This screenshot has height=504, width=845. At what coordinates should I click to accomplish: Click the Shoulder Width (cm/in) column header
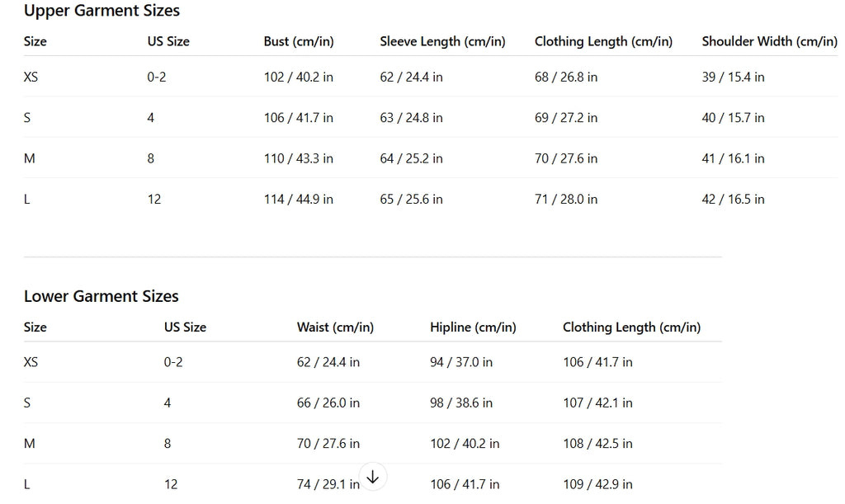[769, 41]
